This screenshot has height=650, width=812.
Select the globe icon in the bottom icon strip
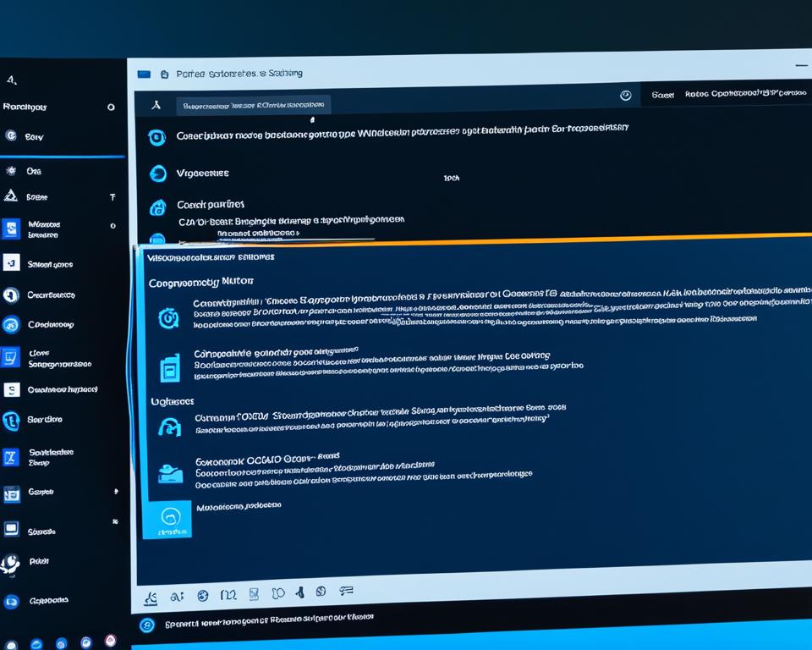point(203,593)
